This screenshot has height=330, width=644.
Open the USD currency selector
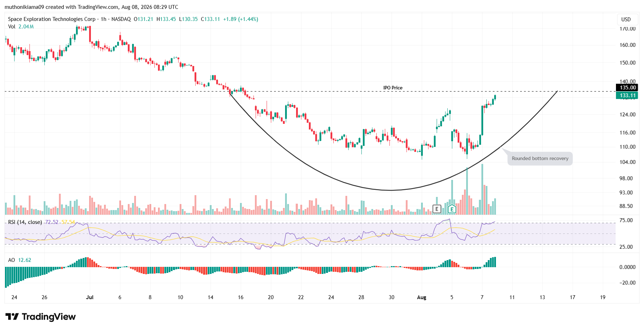point(626,20)
